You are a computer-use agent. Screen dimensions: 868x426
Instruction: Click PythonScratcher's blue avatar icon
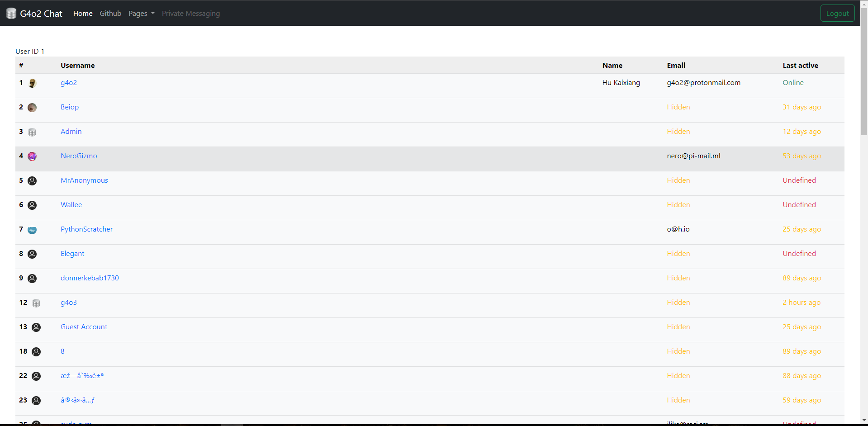coord(32,230)
